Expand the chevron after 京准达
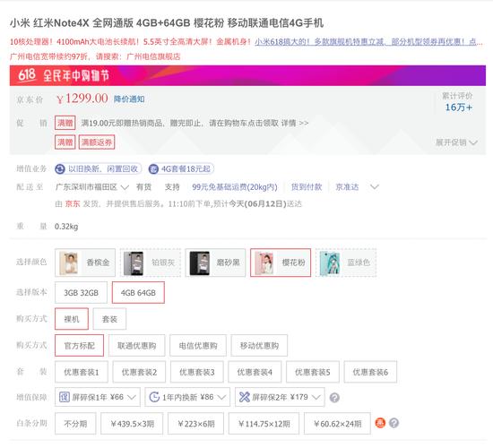 (374, 187)
